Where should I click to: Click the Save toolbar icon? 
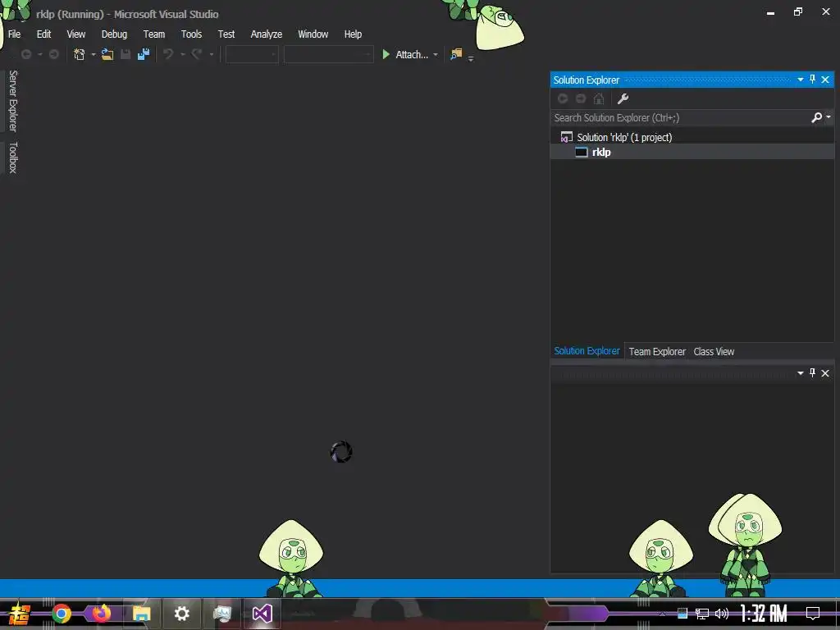click(x=126, y=55)
